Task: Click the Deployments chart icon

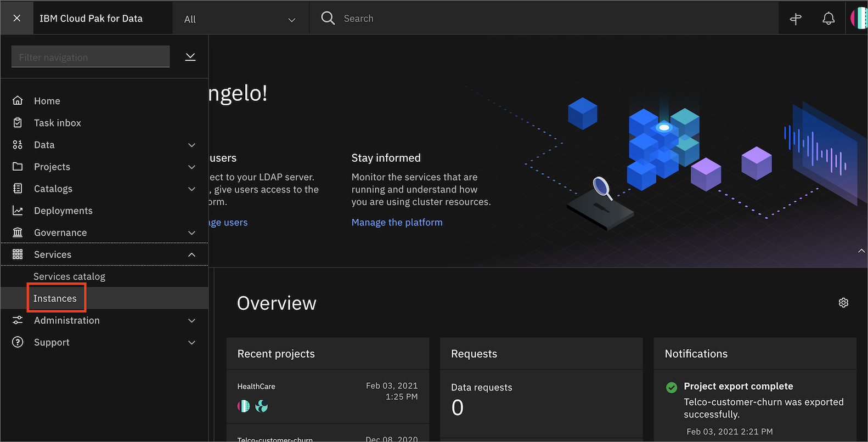Action: click(x=18, y=210)
